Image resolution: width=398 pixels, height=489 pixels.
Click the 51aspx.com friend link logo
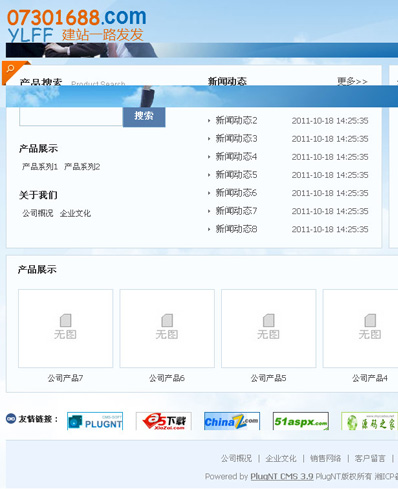coord(301,421)
